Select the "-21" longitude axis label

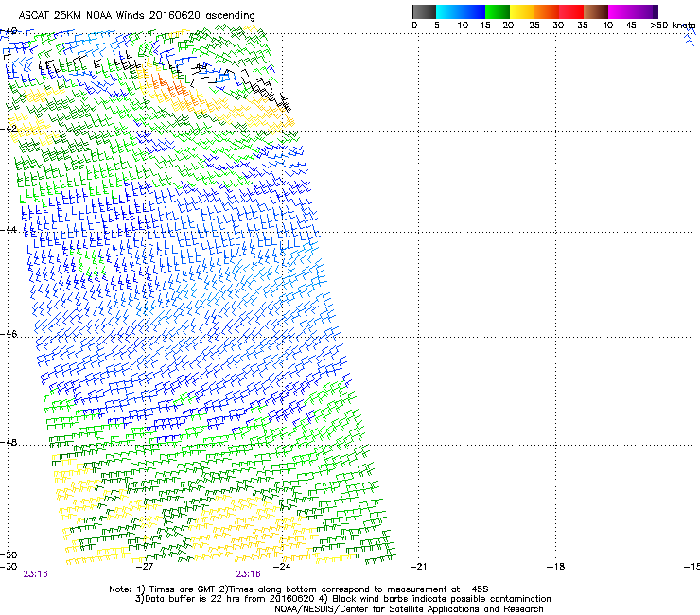418,567
